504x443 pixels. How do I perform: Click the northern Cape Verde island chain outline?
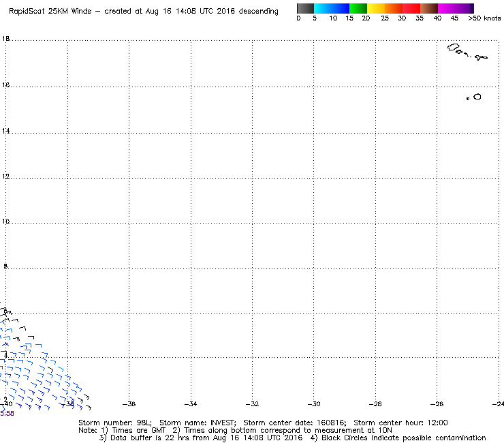(467, 52)
